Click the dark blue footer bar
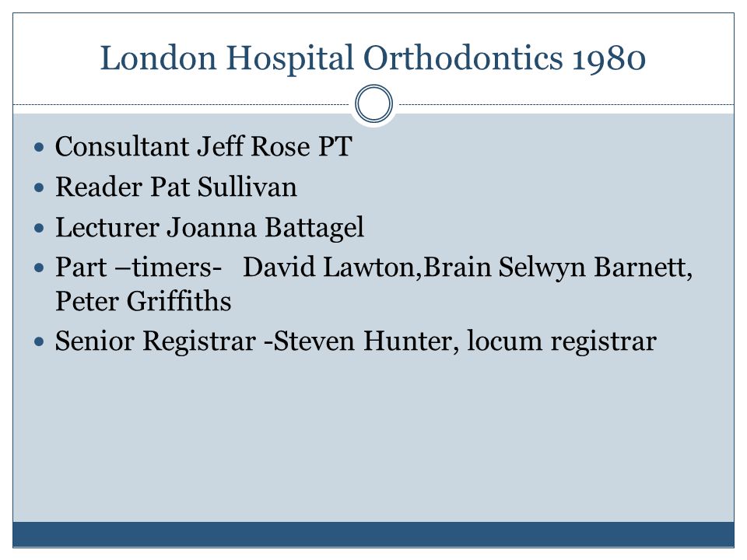The image size is (747, 560). (x=373, y=534)
